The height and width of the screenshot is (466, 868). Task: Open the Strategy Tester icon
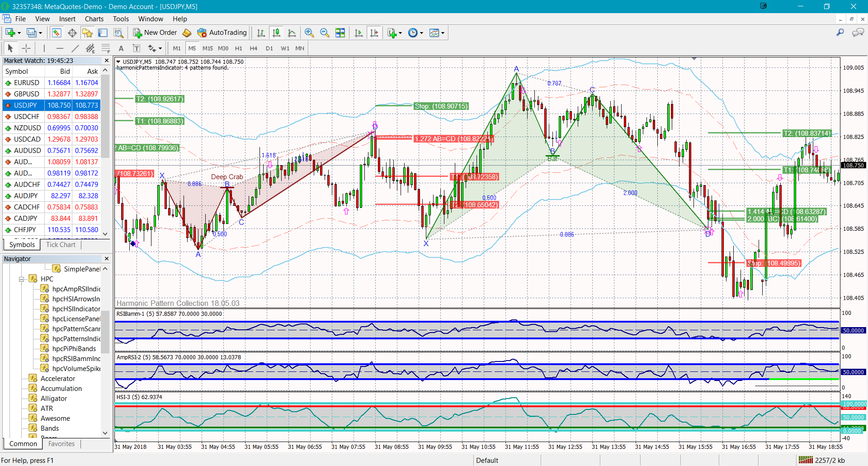[x=118, y=33]
